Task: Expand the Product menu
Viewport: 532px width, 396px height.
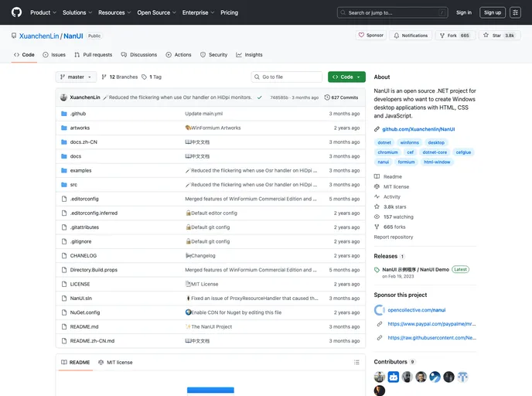Action: (x=43, y=12)
